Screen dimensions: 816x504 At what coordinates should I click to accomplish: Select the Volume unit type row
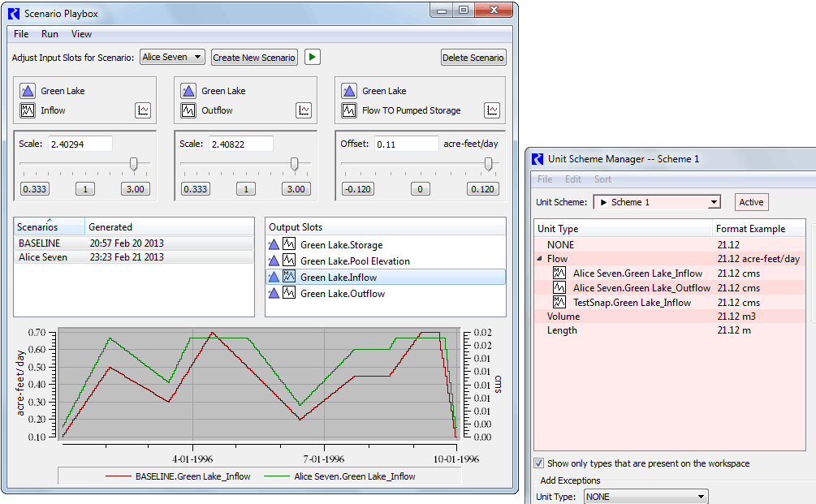coord(670,317)
